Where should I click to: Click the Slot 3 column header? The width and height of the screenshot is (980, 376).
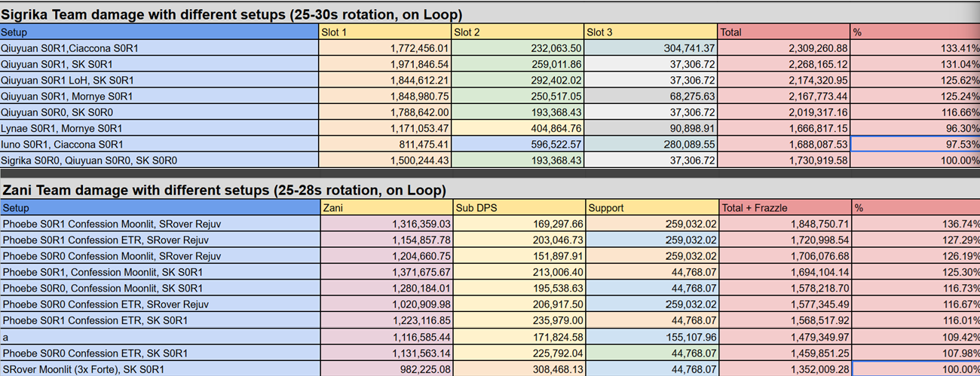tap(651, 32)
